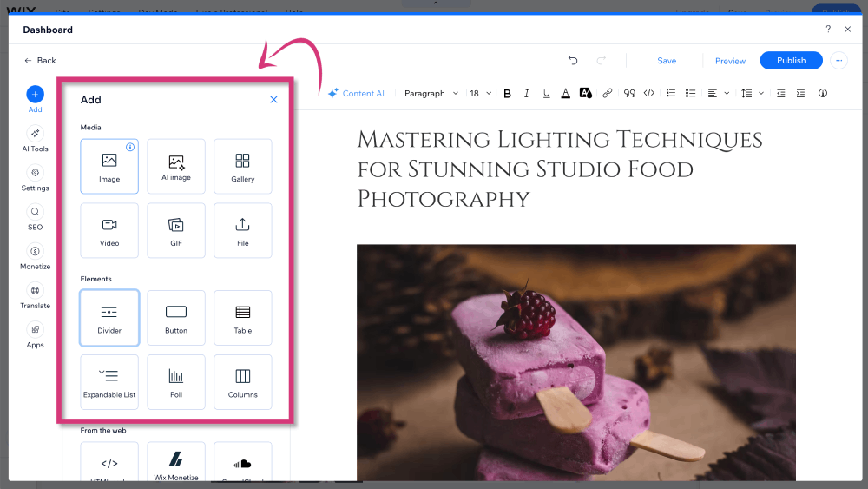Screen dimensions: 868x489
Task: Insert a Gallery element
Action: point(242,166)
